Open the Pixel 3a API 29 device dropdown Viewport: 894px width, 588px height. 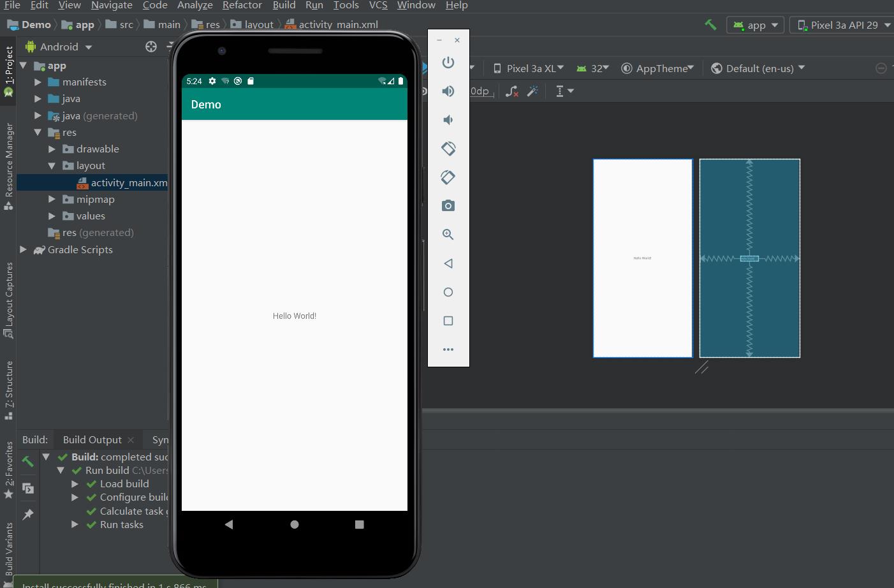click(x=843, y=25)
